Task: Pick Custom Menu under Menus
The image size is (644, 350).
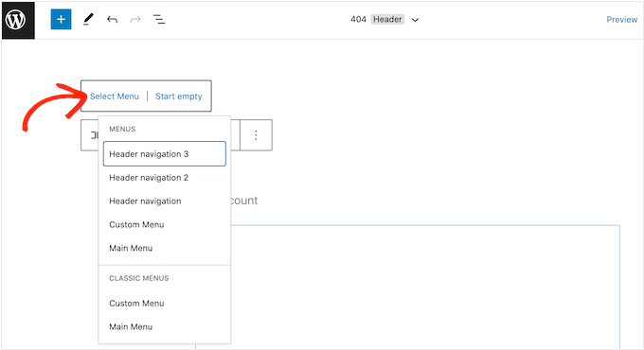Action: (x=164, y=224)
